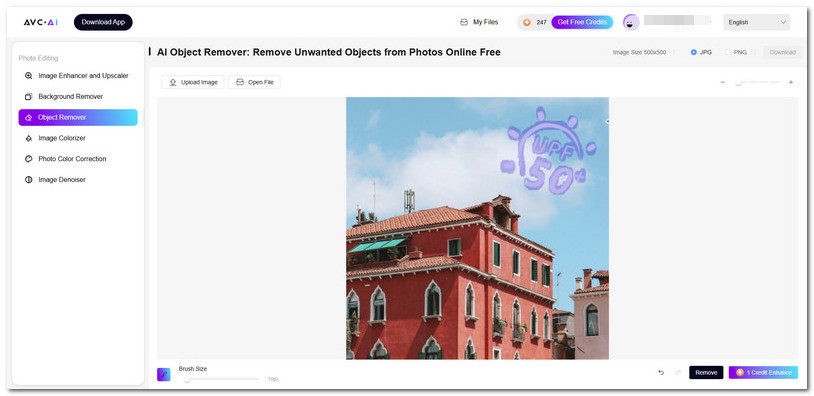Zoom in with the plus icon
The image size is (814, 396).
click(791, 82)
